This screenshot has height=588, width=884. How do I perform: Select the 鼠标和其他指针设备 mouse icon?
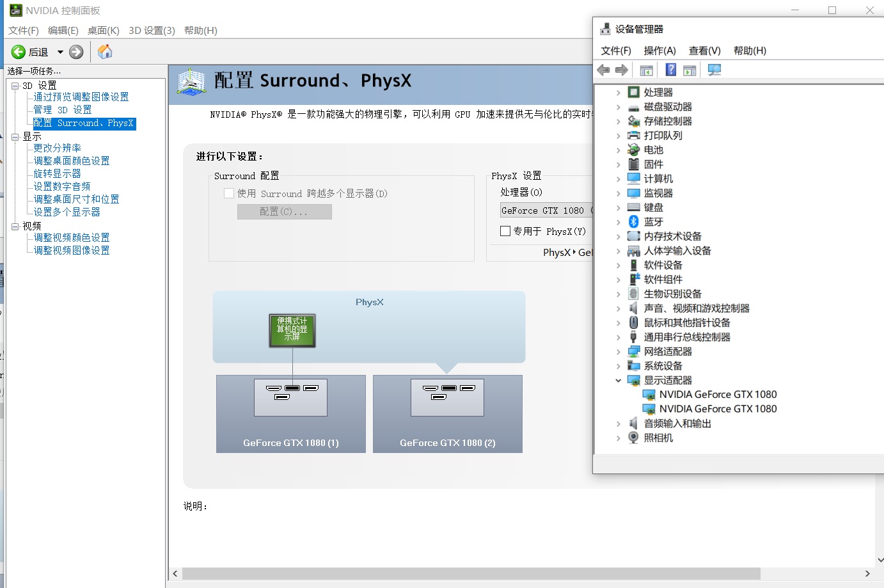pos(633,322)
